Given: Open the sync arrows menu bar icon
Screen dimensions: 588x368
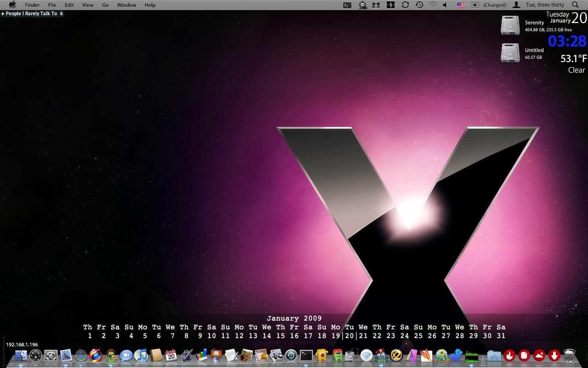Looking at the screenshot, I should 405,5.
